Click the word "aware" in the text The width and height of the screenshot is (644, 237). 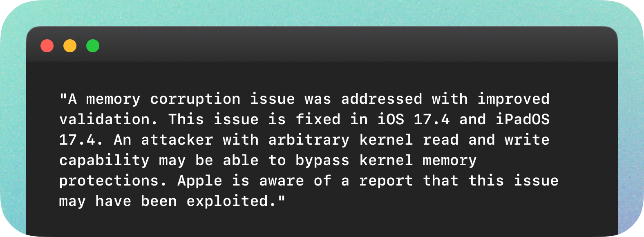[282, 181]
